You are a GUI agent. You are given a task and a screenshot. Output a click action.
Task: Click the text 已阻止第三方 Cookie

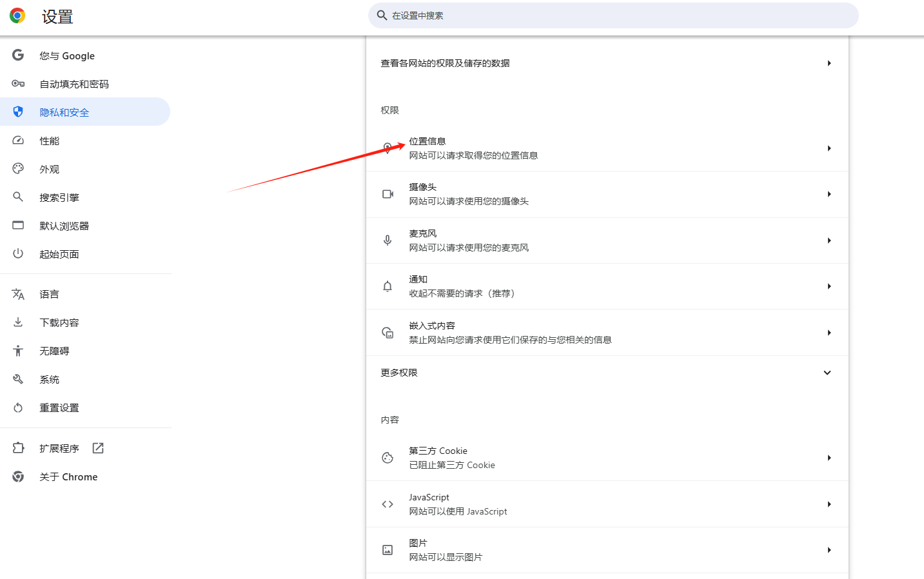pos(452,465)
